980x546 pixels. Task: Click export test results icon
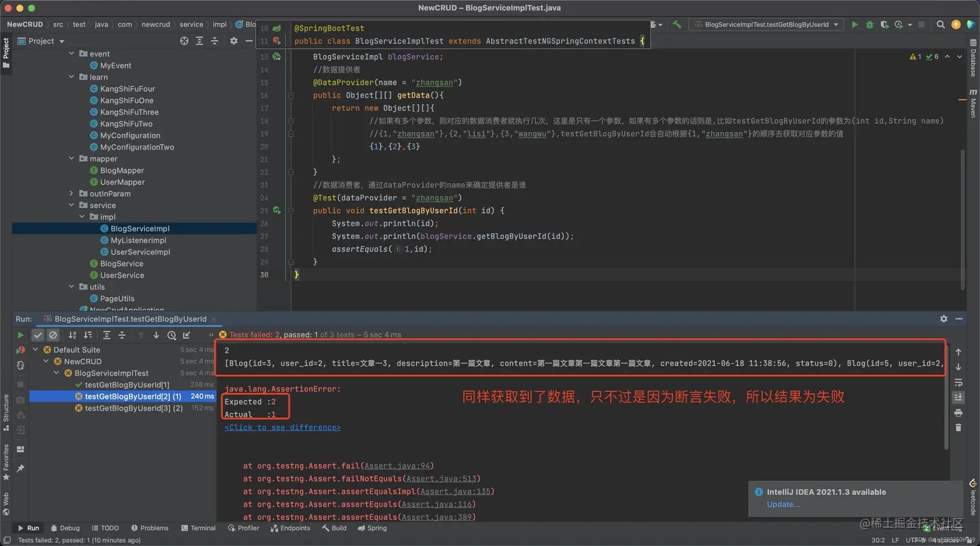tap(187, 335)
